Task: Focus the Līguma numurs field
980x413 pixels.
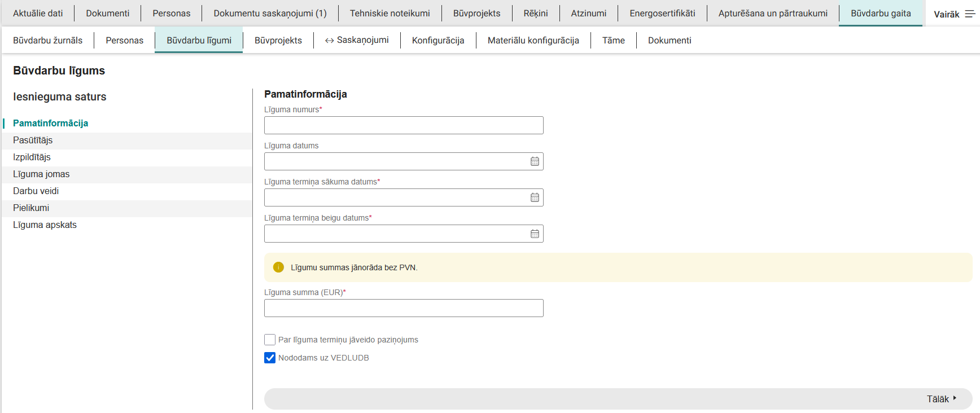Action: [x=404, y=125]
